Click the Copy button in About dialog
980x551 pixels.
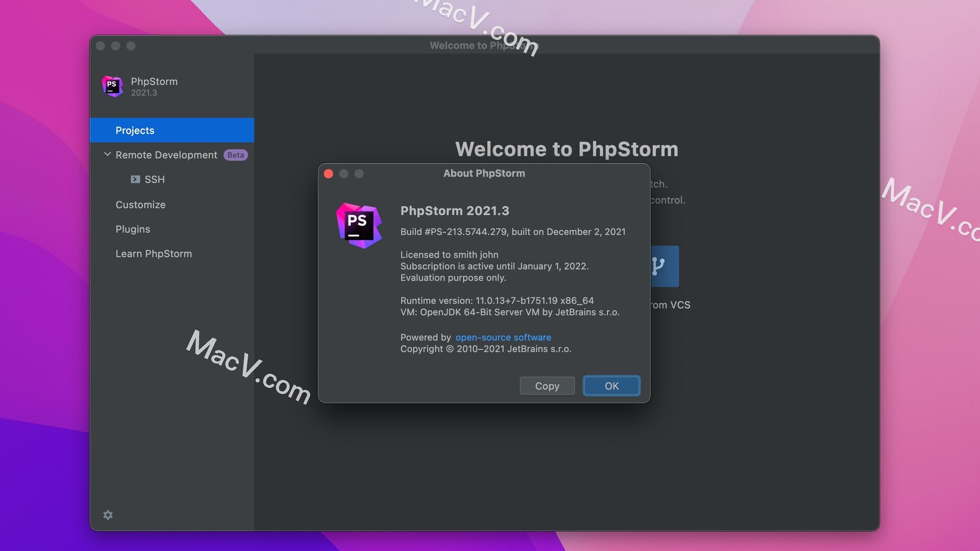(547, 386)
